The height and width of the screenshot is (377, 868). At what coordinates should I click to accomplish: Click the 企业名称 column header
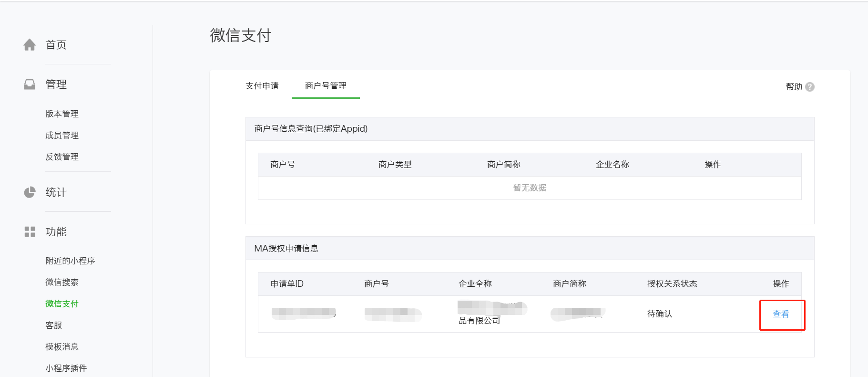[613, 165]
